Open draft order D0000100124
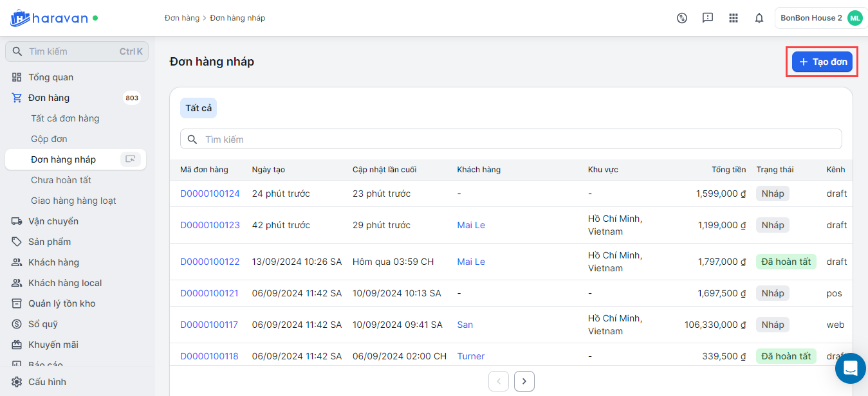Viewport: 868px width, 396px height. tap(210, 194)
